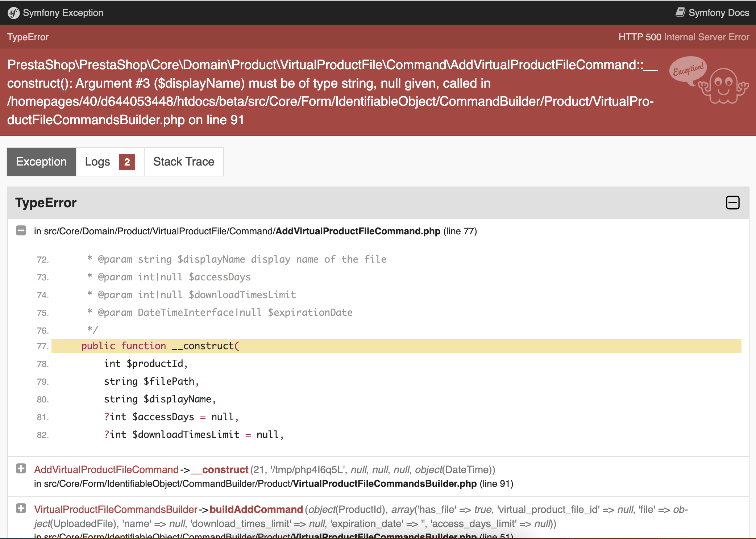756x539 pixels.
Task: Click the collapse icon beside AddVirtualProductFileCommand.php trace
Action: [x=21, y=230]
